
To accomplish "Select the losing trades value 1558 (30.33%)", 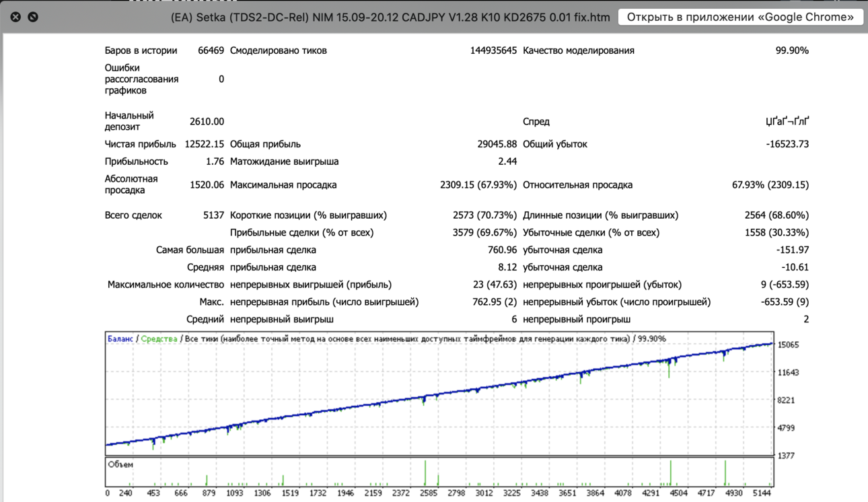I will (x=776, y=233).
